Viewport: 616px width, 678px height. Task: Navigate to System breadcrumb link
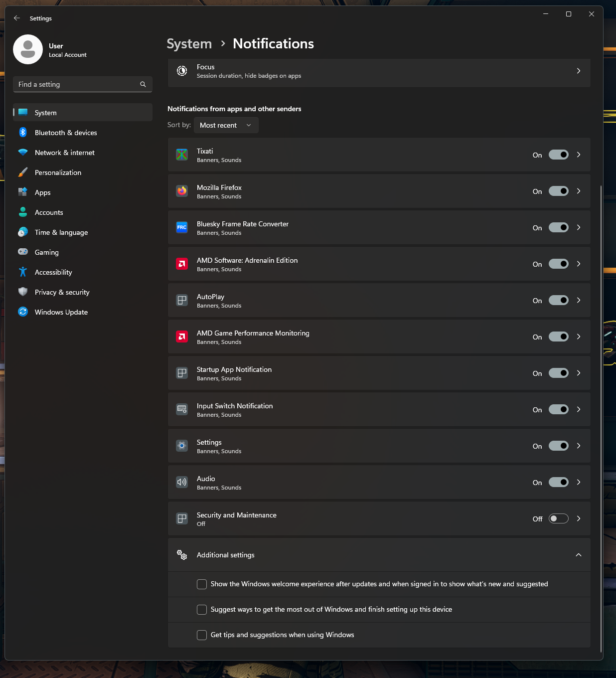pos(189,44)
